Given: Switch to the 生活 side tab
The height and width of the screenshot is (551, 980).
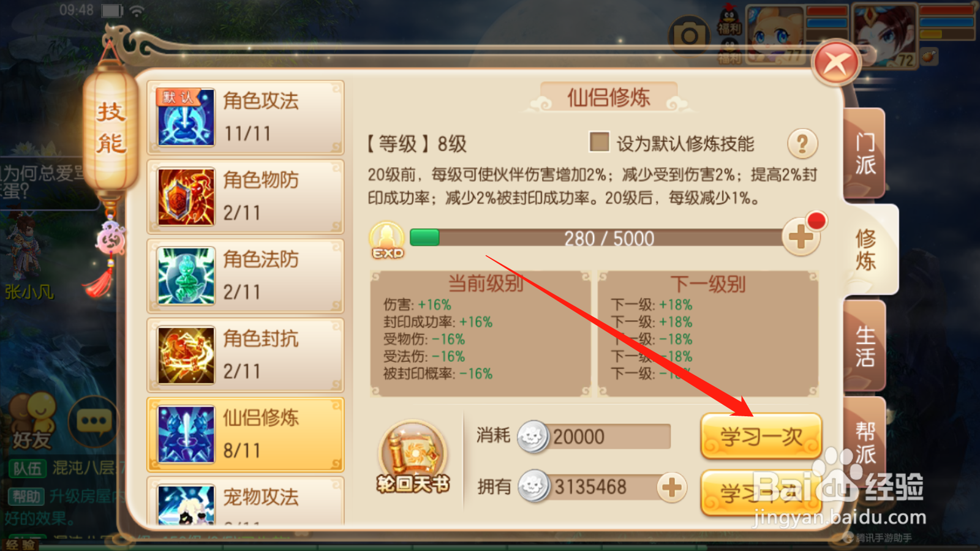Looking at the screenshot, I should tap(865, 346).
